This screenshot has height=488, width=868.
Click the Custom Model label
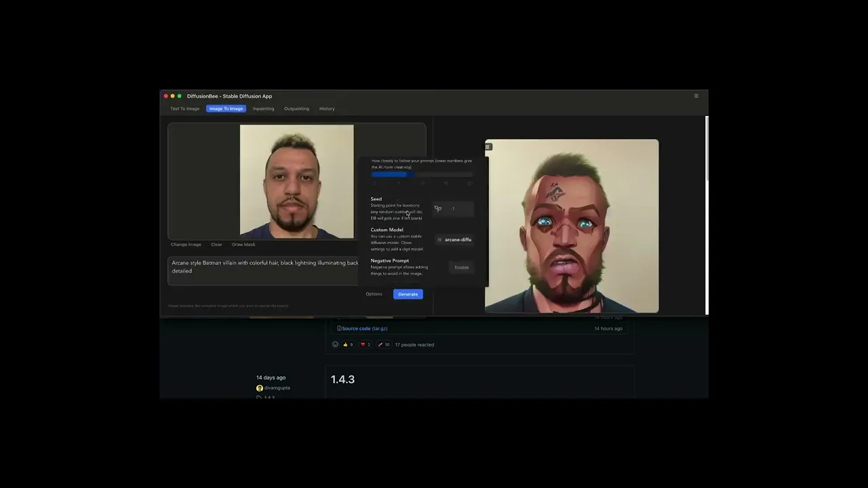pyautogui.click(x=387, y=230)
